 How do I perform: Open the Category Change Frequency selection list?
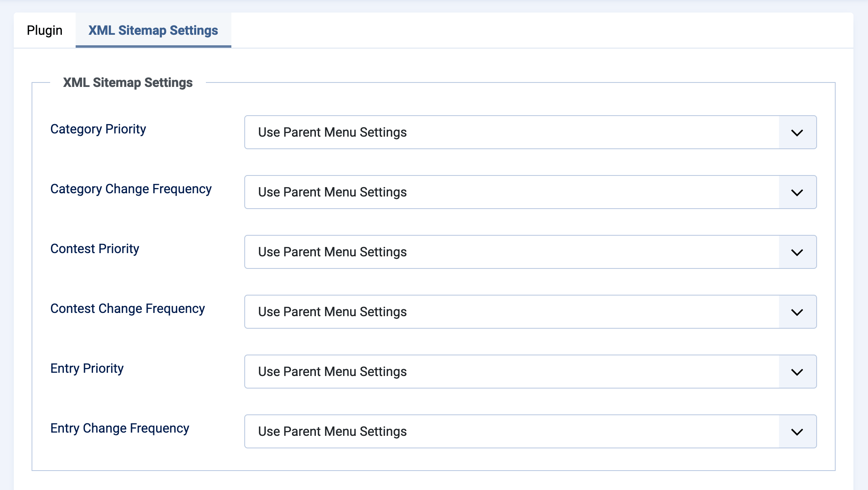point(485,192)
